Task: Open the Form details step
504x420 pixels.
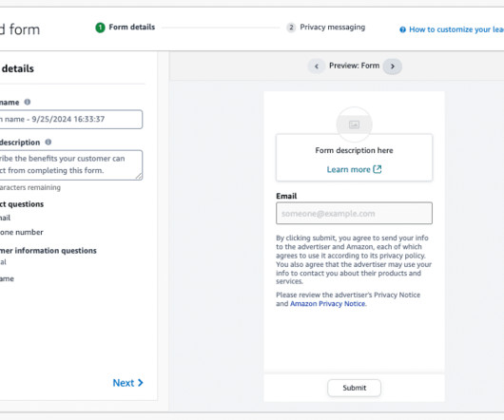Action: (x=132, y=27)
